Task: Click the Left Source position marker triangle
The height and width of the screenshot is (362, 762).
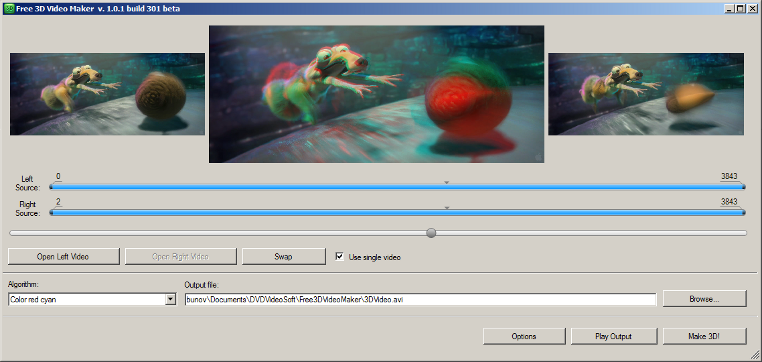Action: pos(447,182)
